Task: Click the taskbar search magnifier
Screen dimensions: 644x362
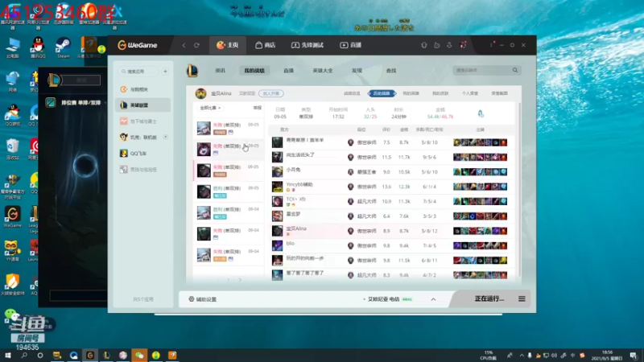Action: coord(24,356)
